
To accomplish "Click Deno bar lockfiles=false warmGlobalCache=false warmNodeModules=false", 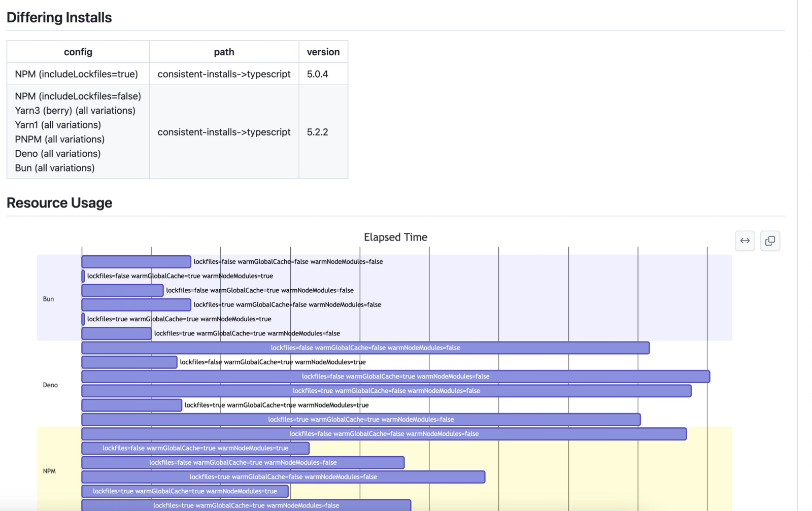I will point(365,348).
